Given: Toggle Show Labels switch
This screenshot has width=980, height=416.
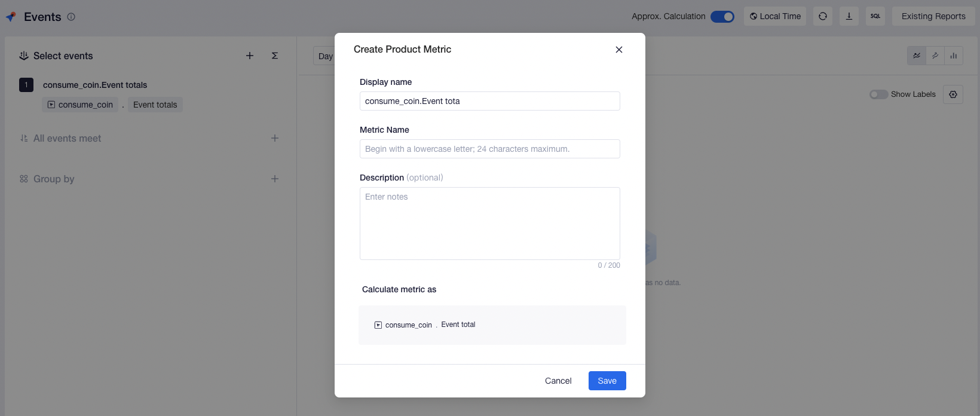Looking at the screenshot, I should (x=878, y=94).
